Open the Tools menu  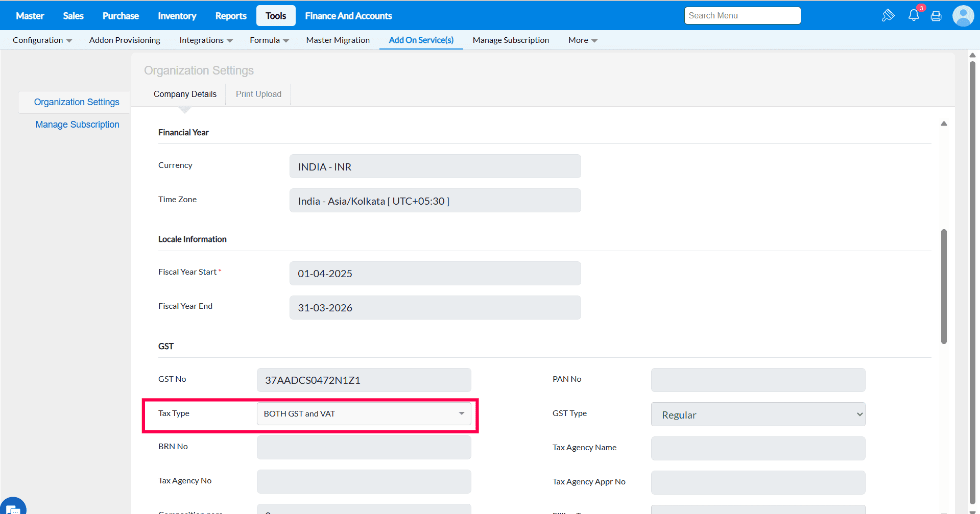coord(276,16)
